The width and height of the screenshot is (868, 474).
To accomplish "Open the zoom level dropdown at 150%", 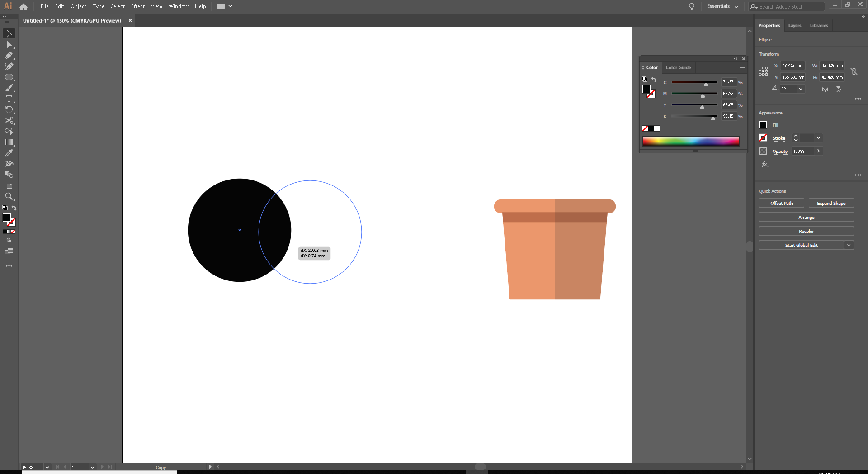I will [47, 467].
